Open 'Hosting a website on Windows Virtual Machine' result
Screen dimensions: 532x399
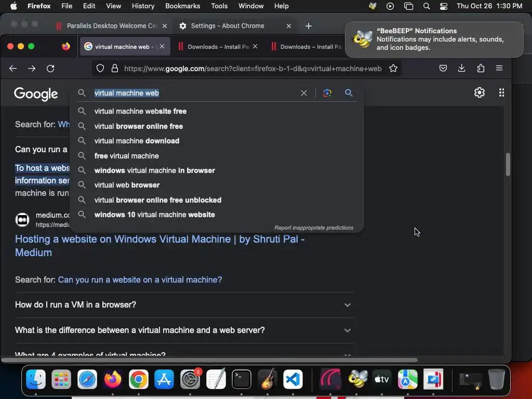click(159, 246)
